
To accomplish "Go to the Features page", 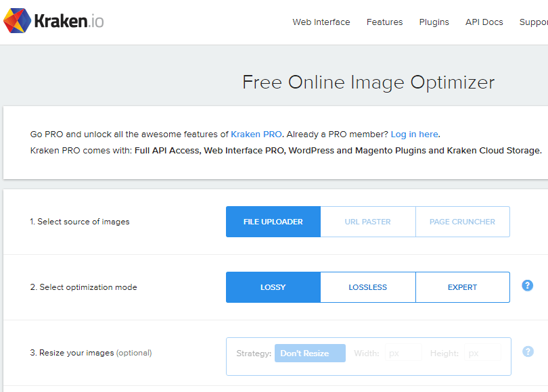I will (384, 22).
